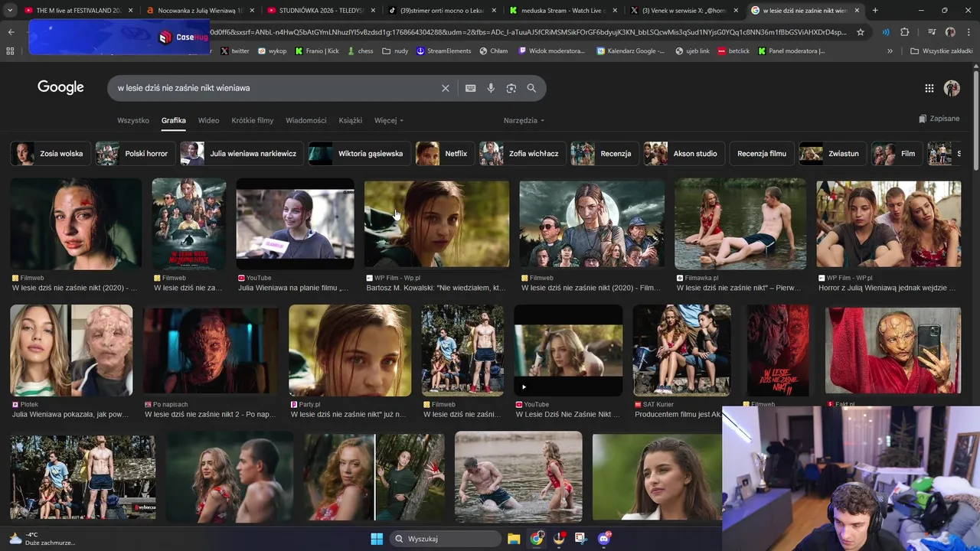Open YouTube Julia Wieniawa na planie thumbnail
The height and width of the screenshot is (551, 980).
[295, 226]
